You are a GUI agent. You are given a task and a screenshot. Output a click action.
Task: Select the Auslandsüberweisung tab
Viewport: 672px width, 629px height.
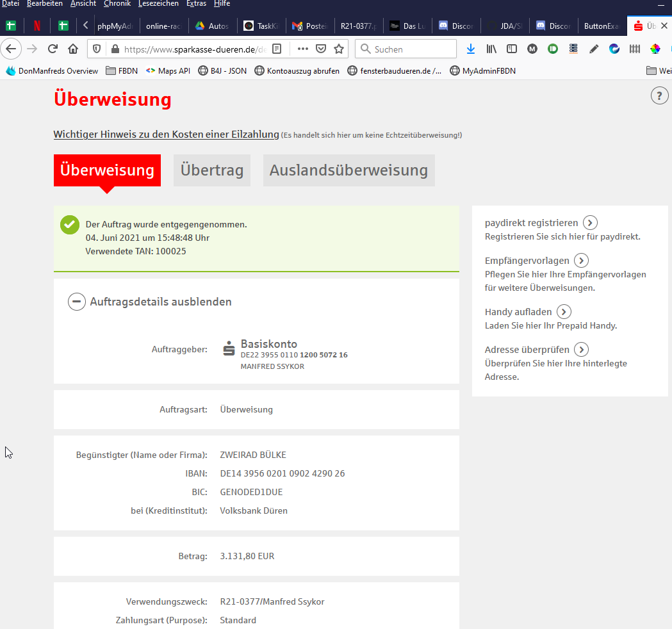coord(348,170)
